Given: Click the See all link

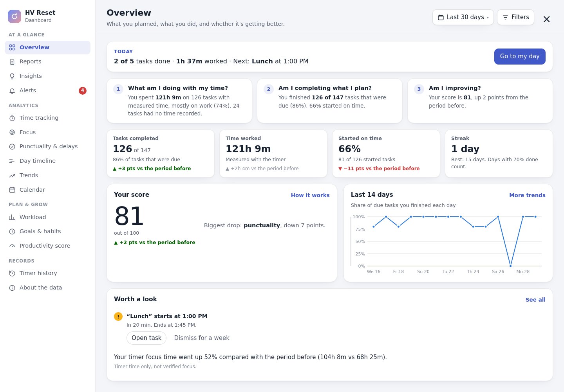Looking at the screenshot, I should pyautogui.click(x=535, y=300).
